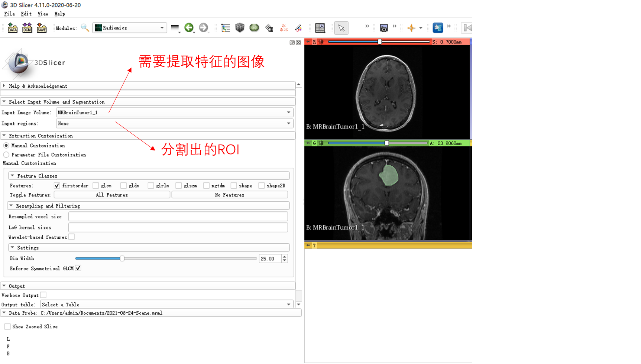Click the Load DATA icon
The width and height of the screenshot is (641, 364).
click(12, 28)
